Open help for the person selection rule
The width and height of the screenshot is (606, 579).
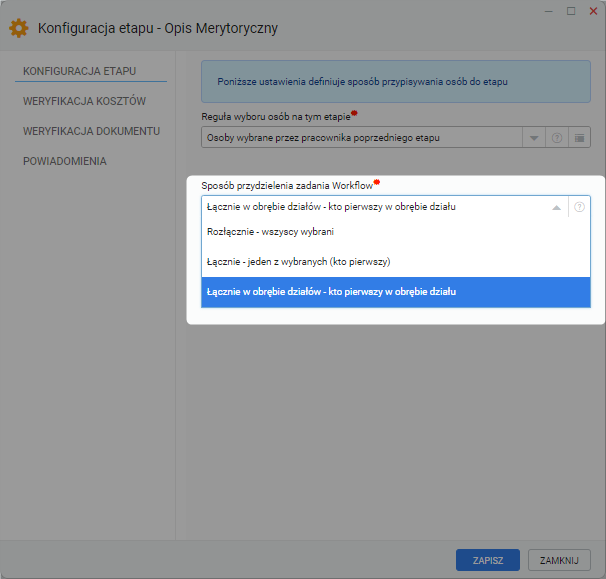click(557, 138)
